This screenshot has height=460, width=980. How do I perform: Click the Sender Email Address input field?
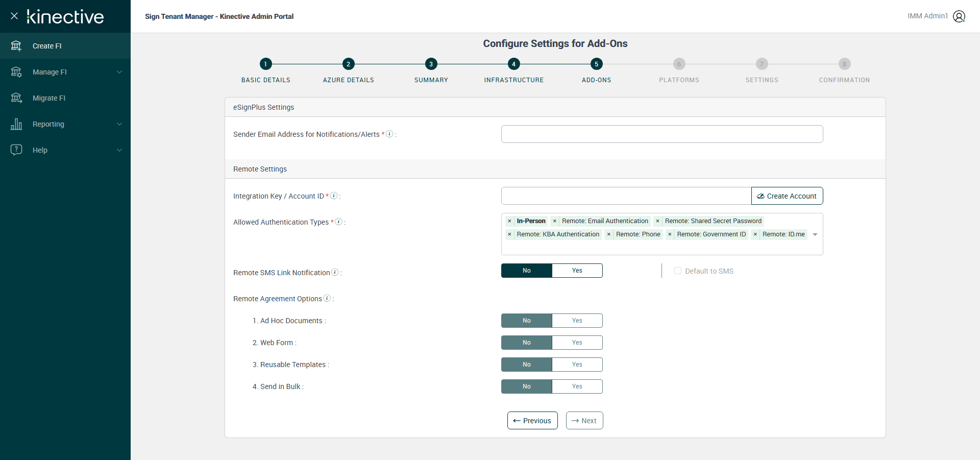pos(662,134)
